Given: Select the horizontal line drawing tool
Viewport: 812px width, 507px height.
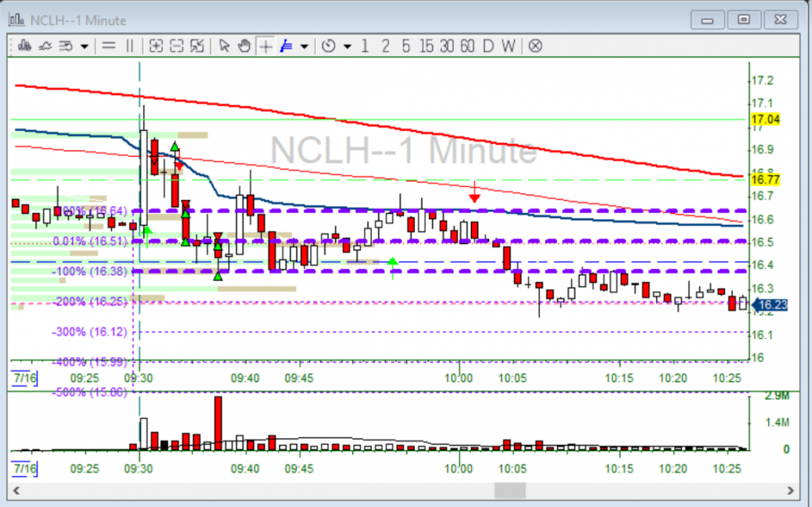Looking at the screenshot, I should coord(108,46).
